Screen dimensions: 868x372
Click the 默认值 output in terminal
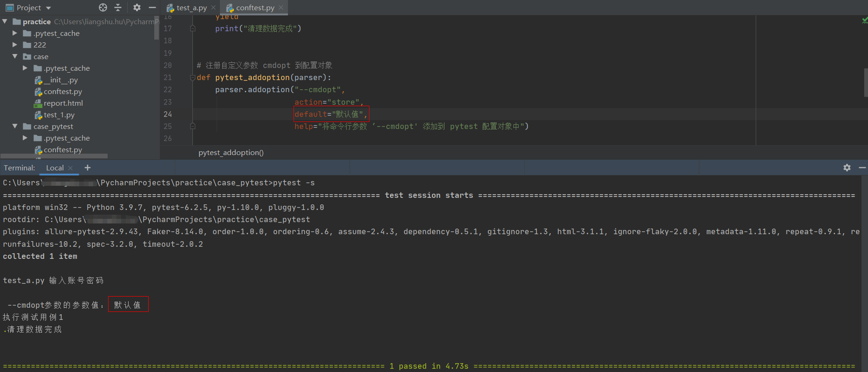click(x=128, y=304)
